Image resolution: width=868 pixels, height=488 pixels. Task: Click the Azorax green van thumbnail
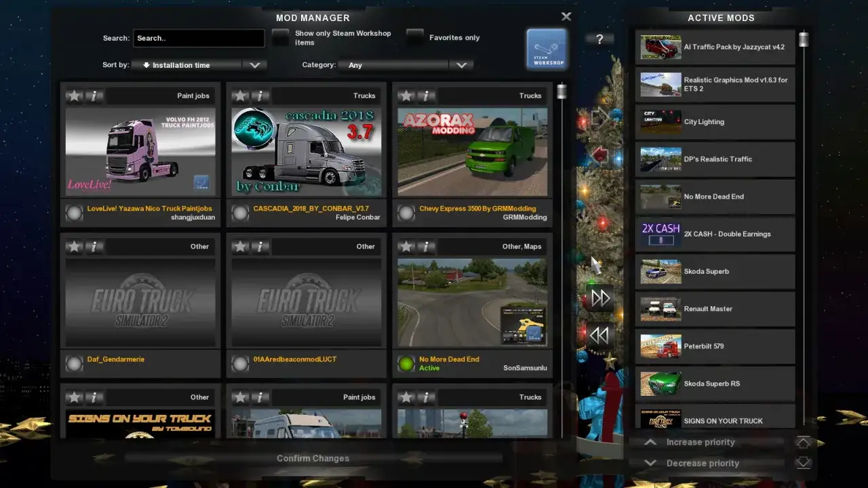(x=473, y=152)
